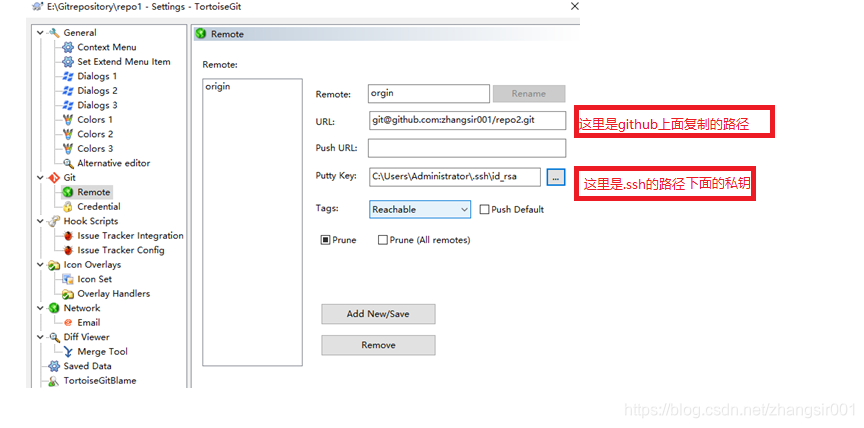Enable the Push Default checkbox
Viewport: 864px width, 428px height.
484,209
